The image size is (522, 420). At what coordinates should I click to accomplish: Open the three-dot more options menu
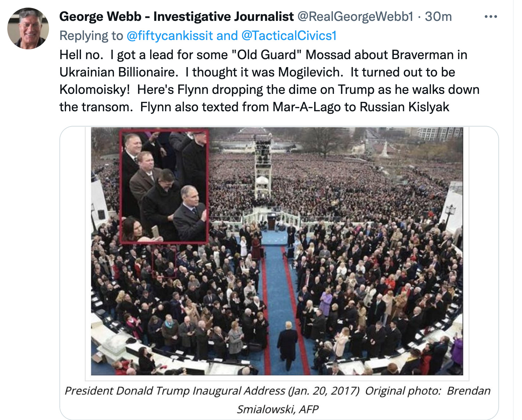pos(490,17)
